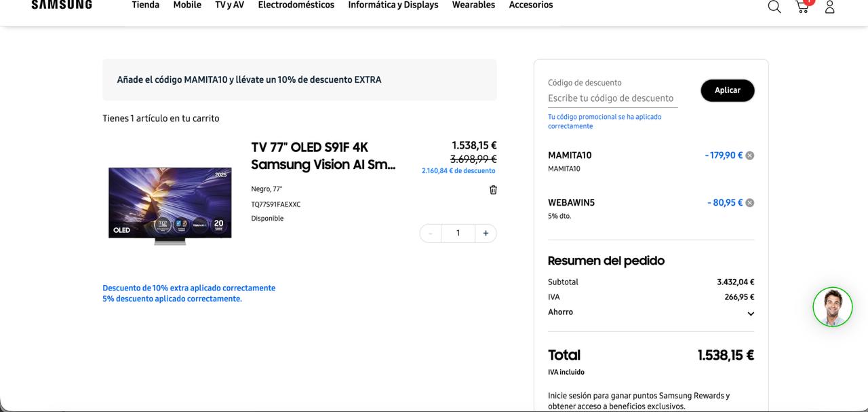Viewport: 868px width, 412px height.
Task: Open the shopping cart icon
Action: pyautogui.click(x=802, y=7)
